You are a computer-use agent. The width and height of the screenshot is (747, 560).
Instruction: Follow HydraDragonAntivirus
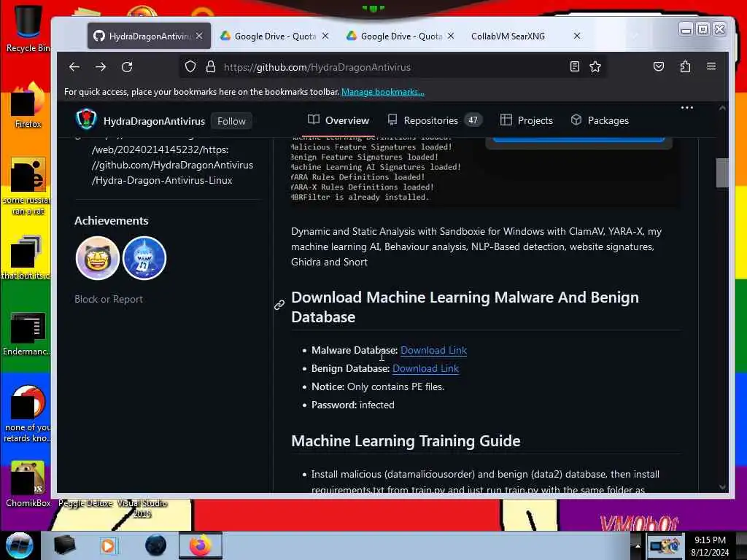coord(231,121)
